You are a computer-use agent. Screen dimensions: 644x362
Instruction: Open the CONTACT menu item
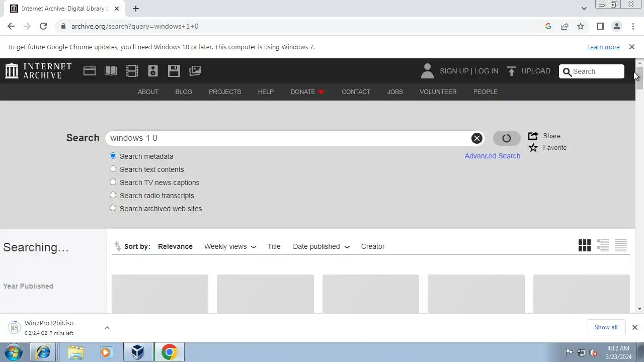pos(356,92)
